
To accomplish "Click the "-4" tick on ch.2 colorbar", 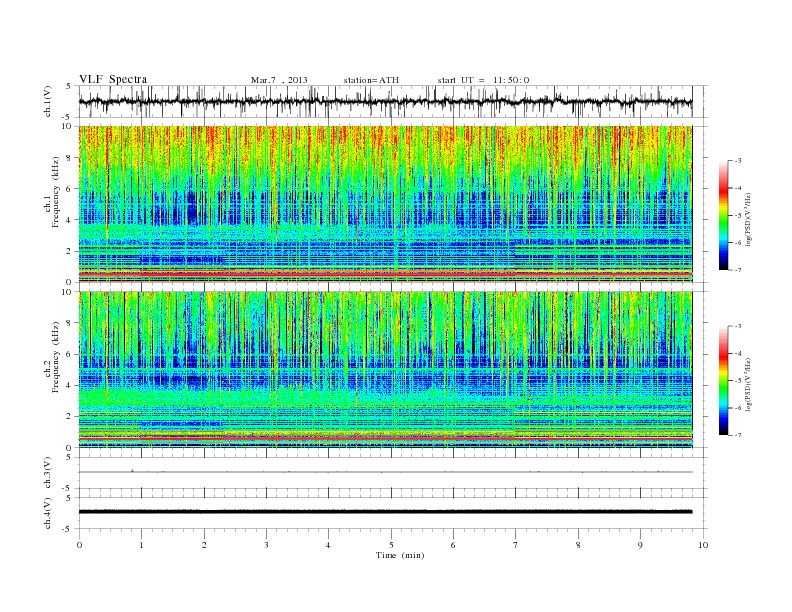I will 738,353.
